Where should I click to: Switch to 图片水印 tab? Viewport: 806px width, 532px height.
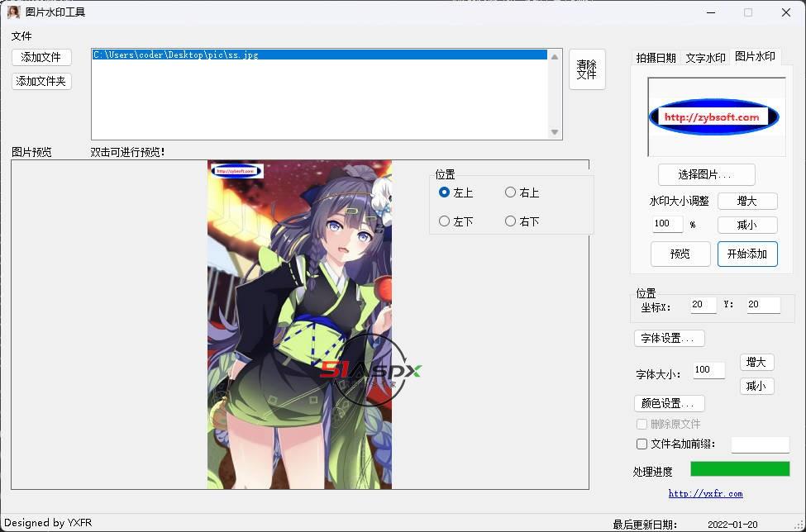pyautogui.click(x=755, y=56)
